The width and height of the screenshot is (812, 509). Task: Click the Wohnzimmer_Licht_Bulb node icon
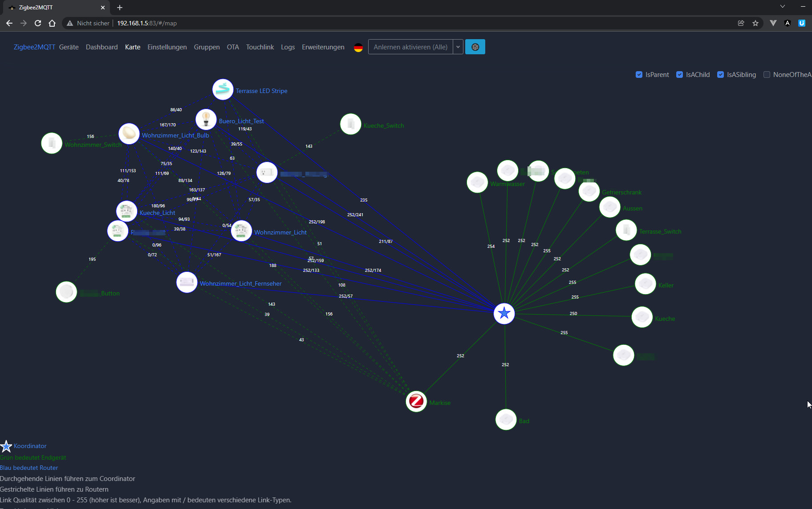(x=129, y=134)
